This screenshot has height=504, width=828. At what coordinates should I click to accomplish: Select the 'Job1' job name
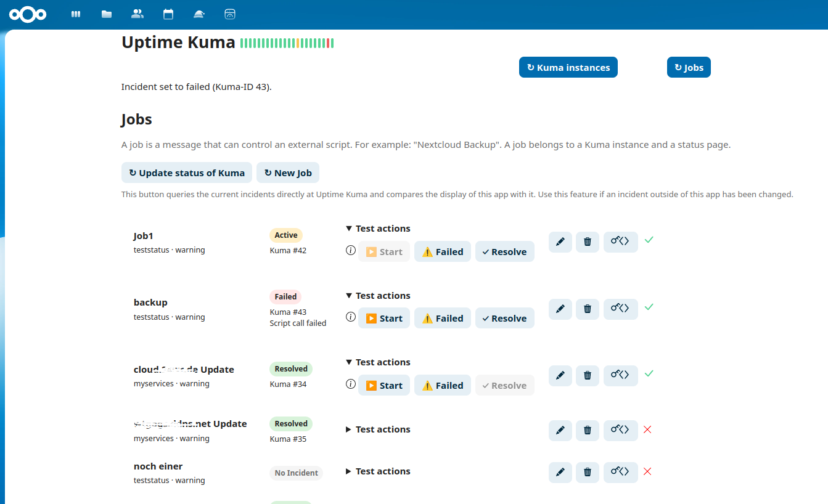click(x=144, y=236)
